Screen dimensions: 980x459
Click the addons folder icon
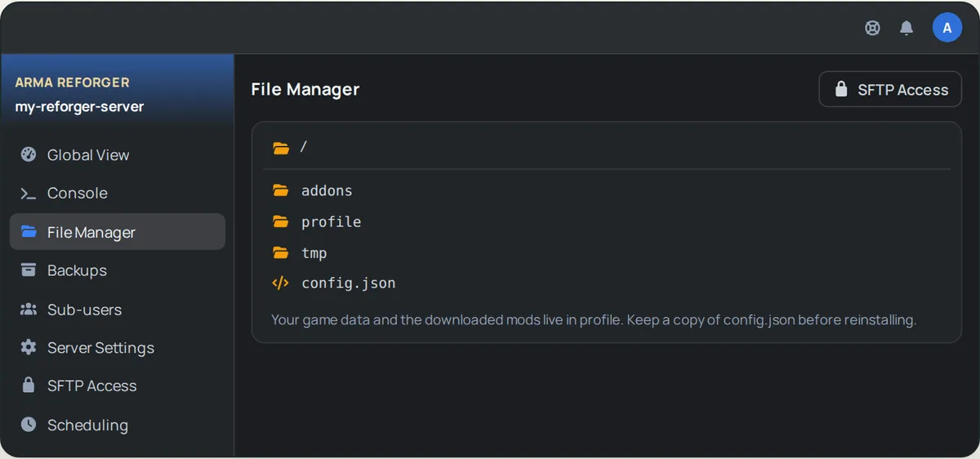coord(281,190)
